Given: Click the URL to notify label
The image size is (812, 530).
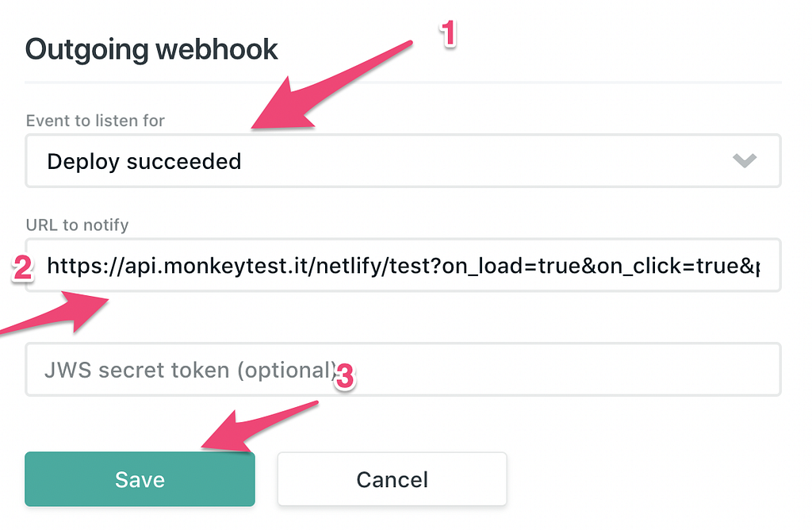Looking at the screenshot, I should coord(77,225).
